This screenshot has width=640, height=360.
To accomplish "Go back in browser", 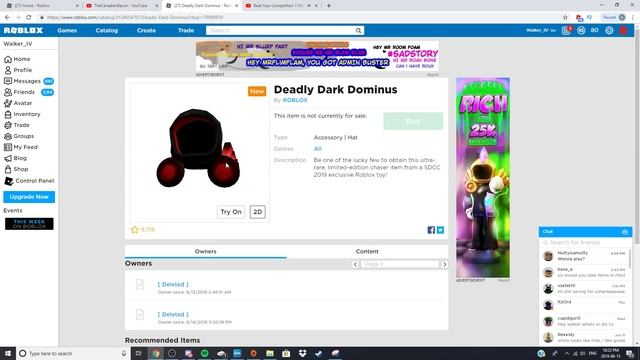I will 7,18.
